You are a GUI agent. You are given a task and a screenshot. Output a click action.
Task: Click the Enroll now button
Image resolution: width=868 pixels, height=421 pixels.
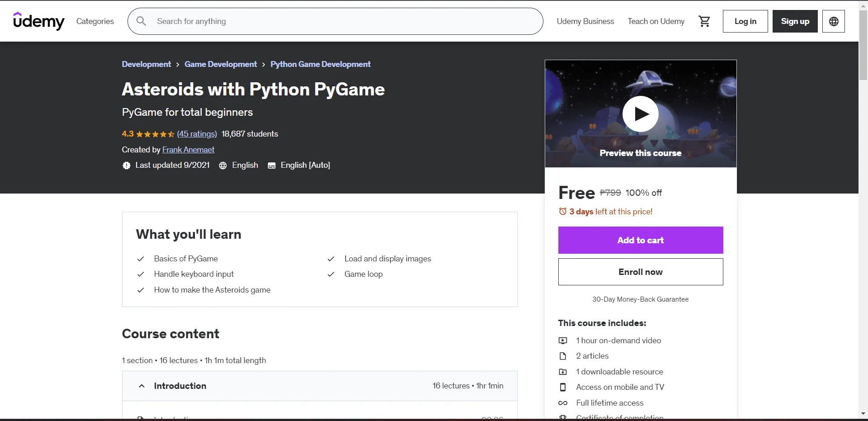[x=640, y=272]
